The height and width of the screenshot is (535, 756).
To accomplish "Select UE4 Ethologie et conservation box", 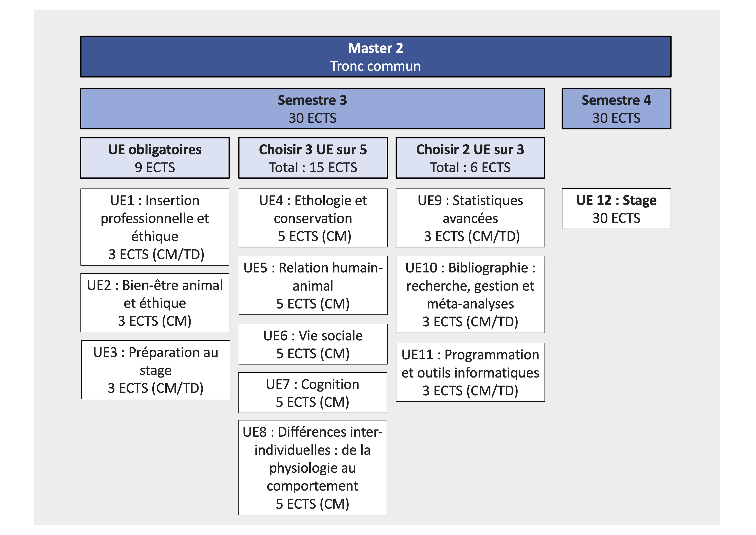I will point(313,218).
